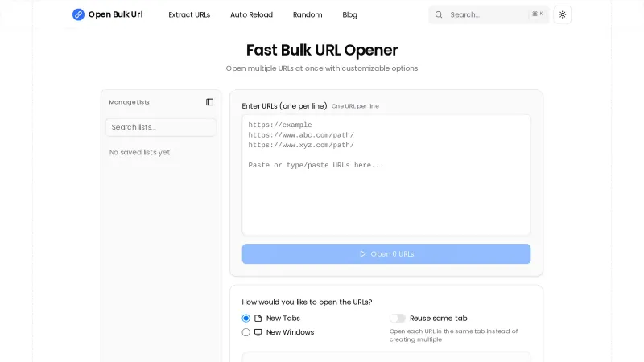The width and height of the screenshot is (644, 362).
Task: Enable the Reuse same tab switch
Action: 398,319
